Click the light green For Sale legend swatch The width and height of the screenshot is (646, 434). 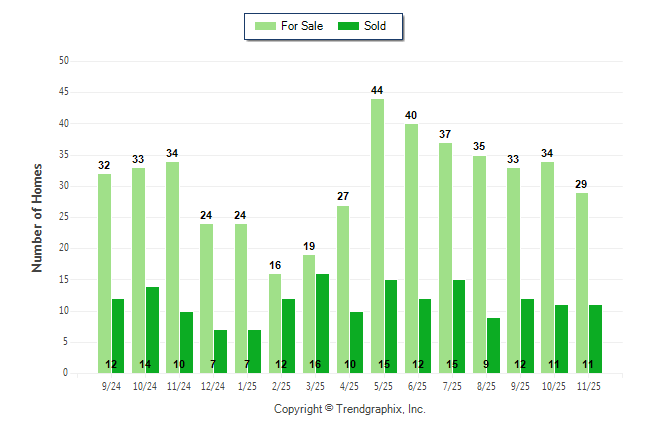pyautogui.click(x=267, y=26)
